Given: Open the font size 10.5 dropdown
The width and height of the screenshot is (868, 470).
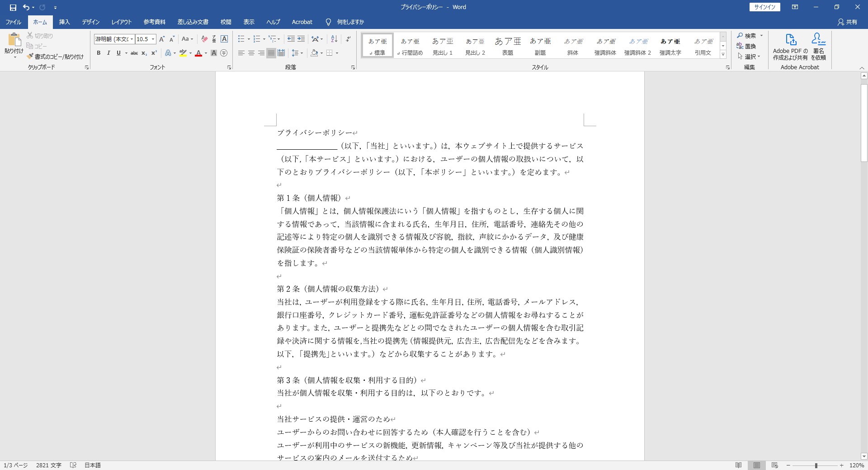Looking at the screenshot, I should [153, 39].
